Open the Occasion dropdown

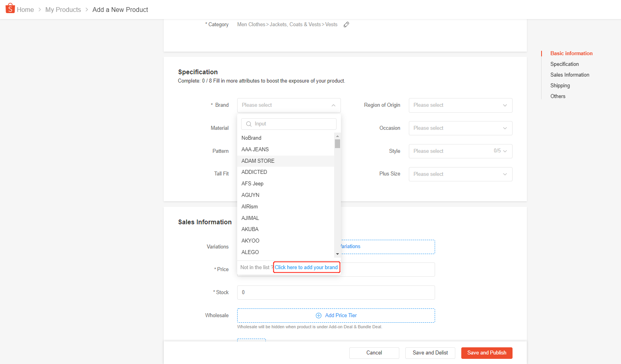pos(460,128)
